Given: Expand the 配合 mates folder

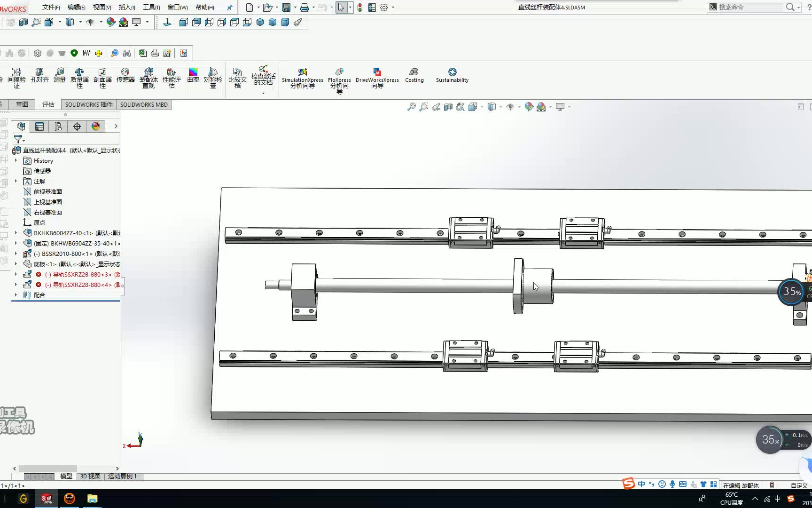Looking at the screenshot, I should click(x=16, y=295).
